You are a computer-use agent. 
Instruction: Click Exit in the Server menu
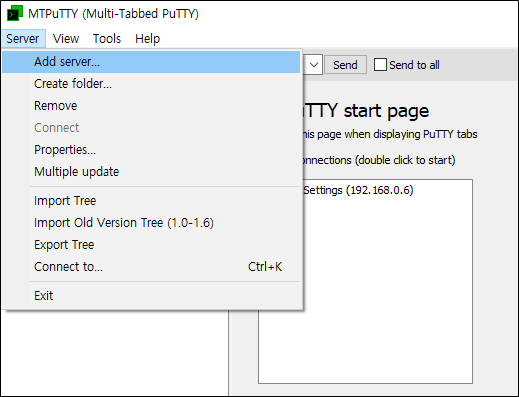click(x=151, y=296)
